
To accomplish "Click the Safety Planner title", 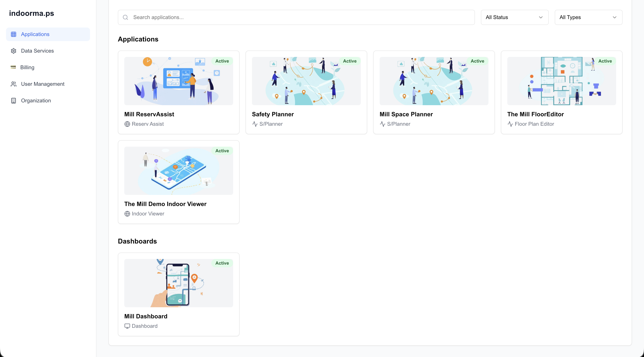I will pyautogui.click(x=273, y=114).
